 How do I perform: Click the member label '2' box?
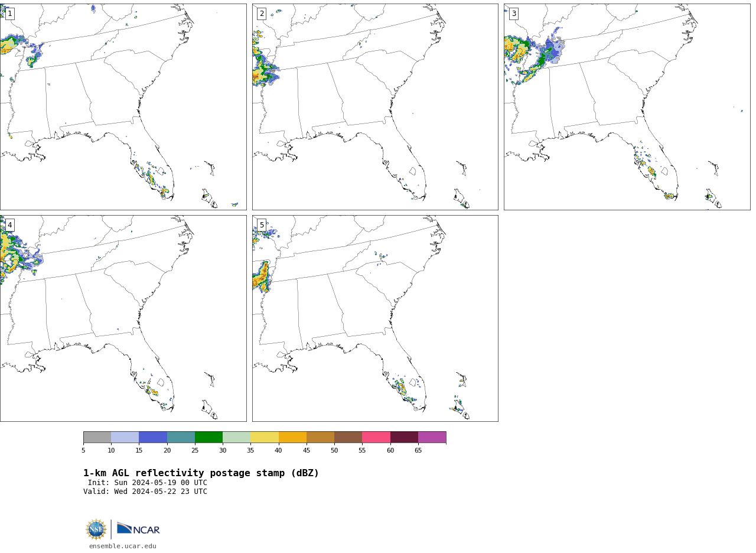coord(262,14)
